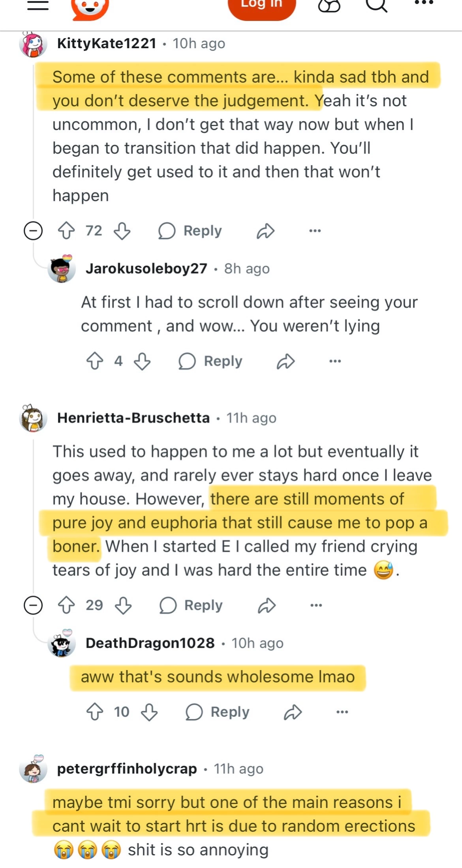Open more options for Jarokusoleboy27's reply
This screenshot has width=462, height=868.
(335, 361)
